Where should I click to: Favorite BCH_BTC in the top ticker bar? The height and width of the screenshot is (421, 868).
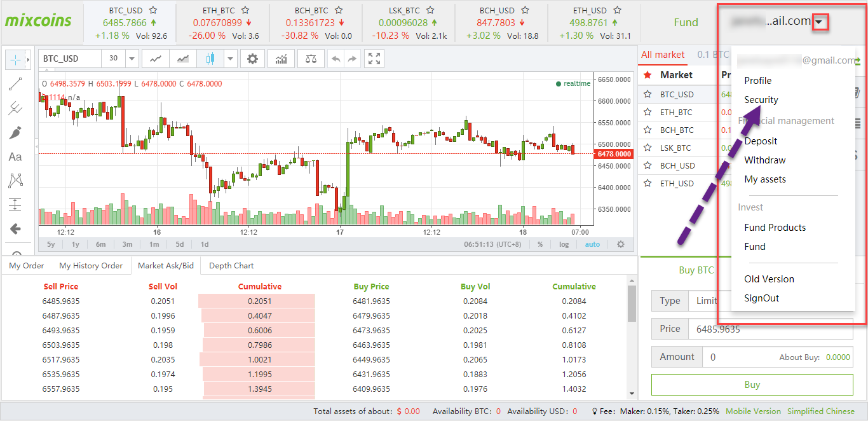point(338,10)
